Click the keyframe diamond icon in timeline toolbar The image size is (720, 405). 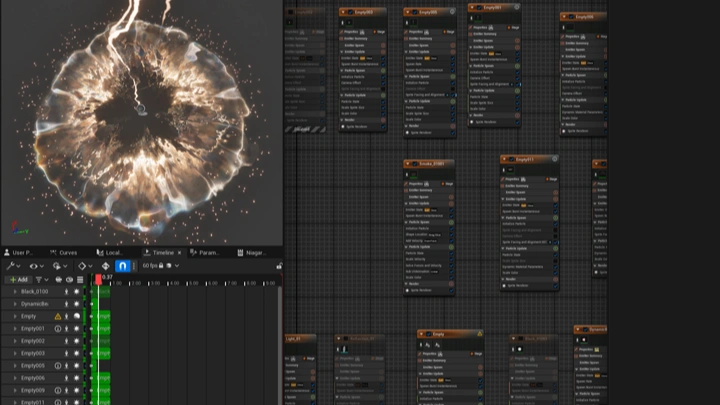pos(84,266)
